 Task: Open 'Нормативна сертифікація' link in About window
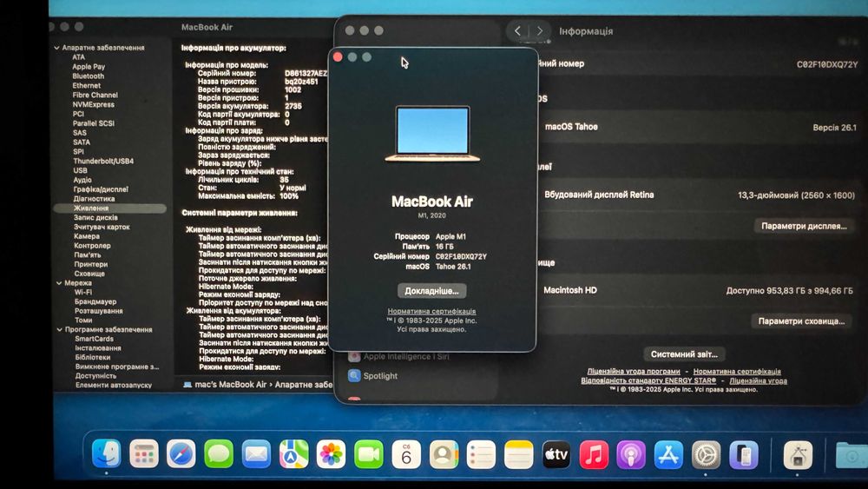tap(431, 311)
